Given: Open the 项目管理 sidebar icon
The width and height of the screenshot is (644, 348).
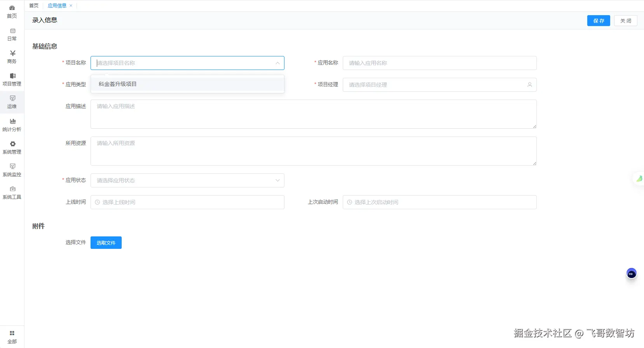Looking at the screenshot, I should pyautogui.click(x=12, y=76).
